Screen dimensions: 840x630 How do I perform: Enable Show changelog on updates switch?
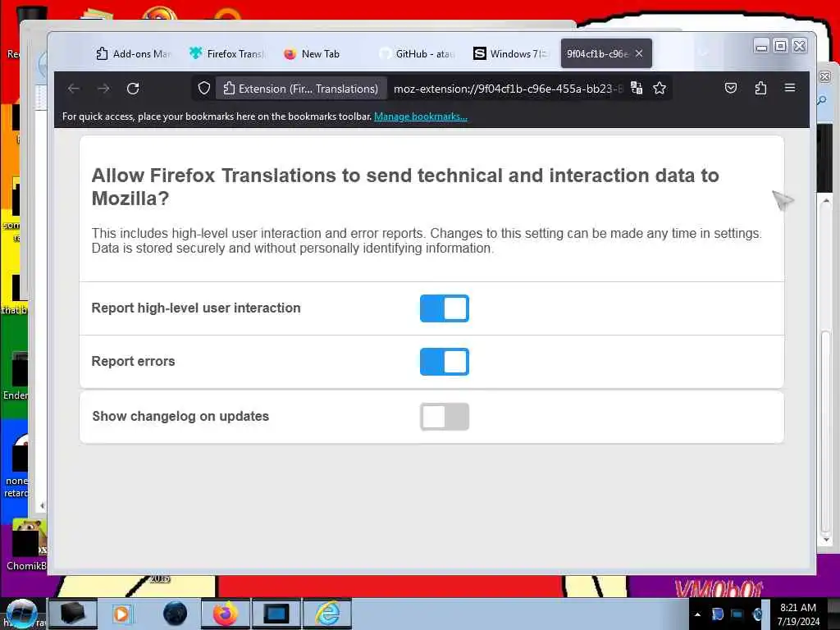(x=445, y=417)
